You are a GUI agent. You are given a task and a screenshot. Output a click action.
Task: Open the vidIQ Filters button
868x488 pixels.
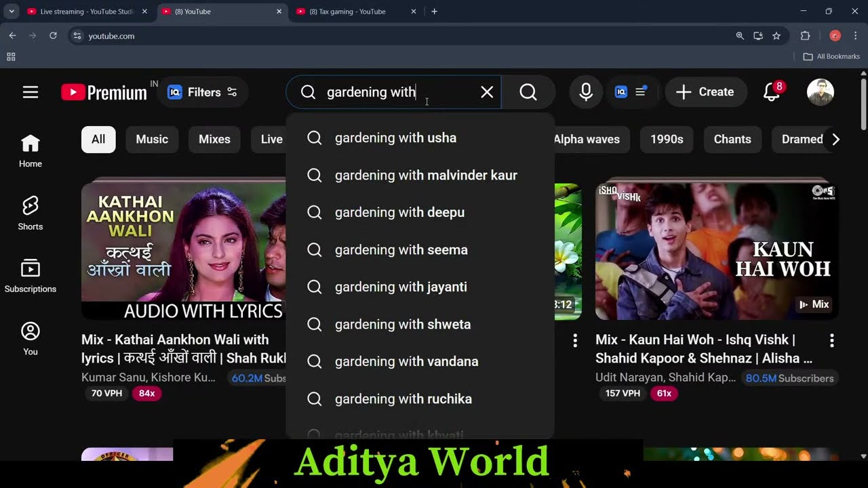[x=202, y=92]
